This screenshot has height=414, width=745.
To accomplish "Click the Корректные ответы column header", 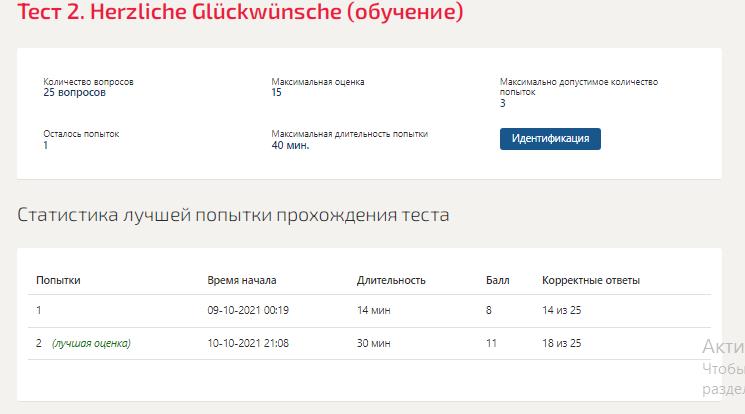I will [591, 280].
